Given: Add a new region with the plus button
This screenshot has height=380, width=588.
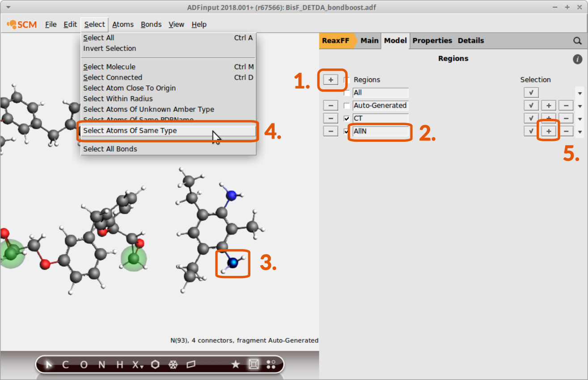Looking at the screenshot, I should 330,80.
